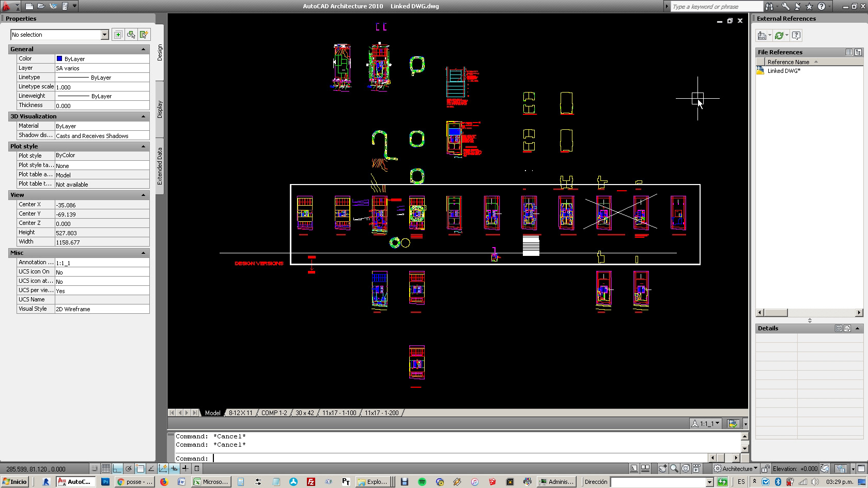Click the Refresh references icon
The width and height of the screenshot is (868, 488).
click(x=779, y=36)
